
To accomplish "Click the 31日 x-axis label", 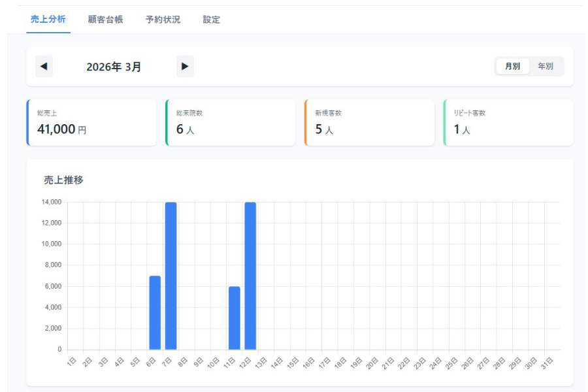I will 548,362.
